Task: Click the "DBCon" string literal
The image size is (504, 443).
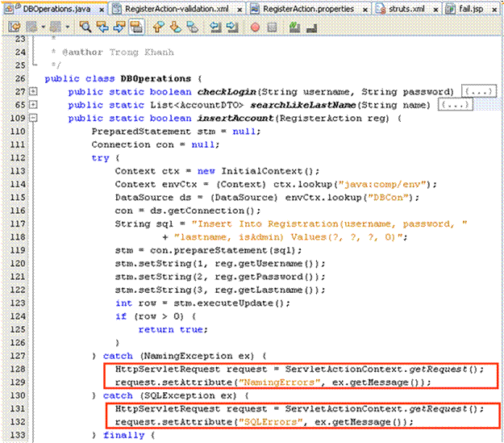Action: [388, 198]
